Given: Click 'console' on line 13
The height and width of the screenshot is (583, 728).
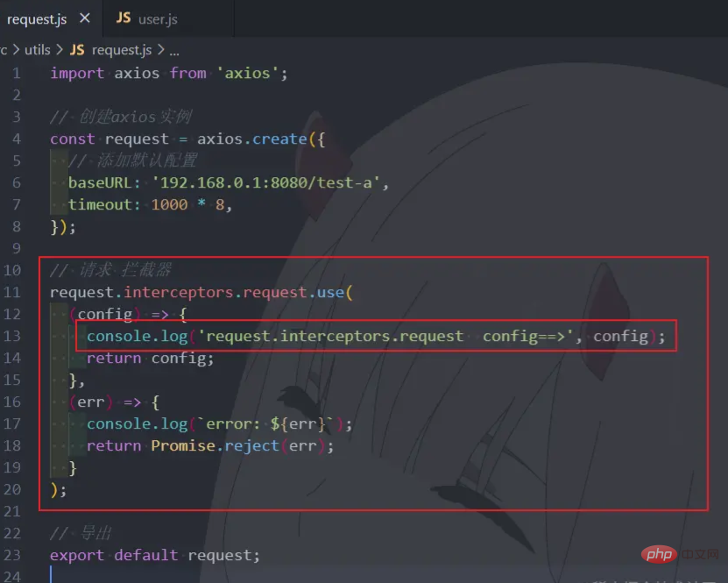Looking at the screenshot, I should (x=119, y=336).
